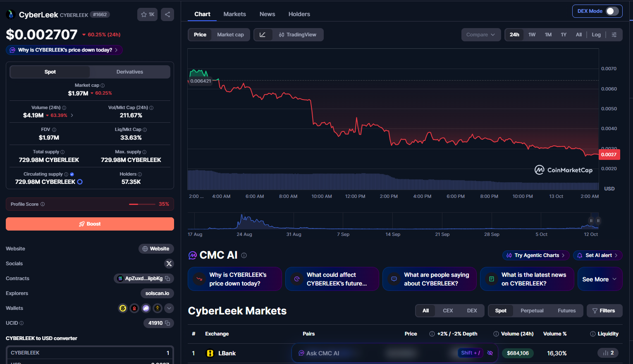Image resolution: width=633 pixels, height=364 pixels.
Task: Toggle DEX Mode switch
Action: point(612,11)
